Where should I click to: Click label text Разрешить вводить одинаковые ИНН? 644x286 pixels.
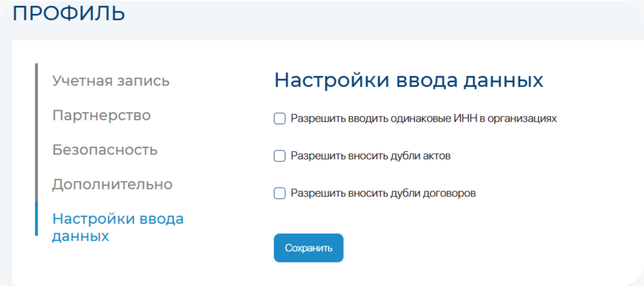[x=384, y=118]
